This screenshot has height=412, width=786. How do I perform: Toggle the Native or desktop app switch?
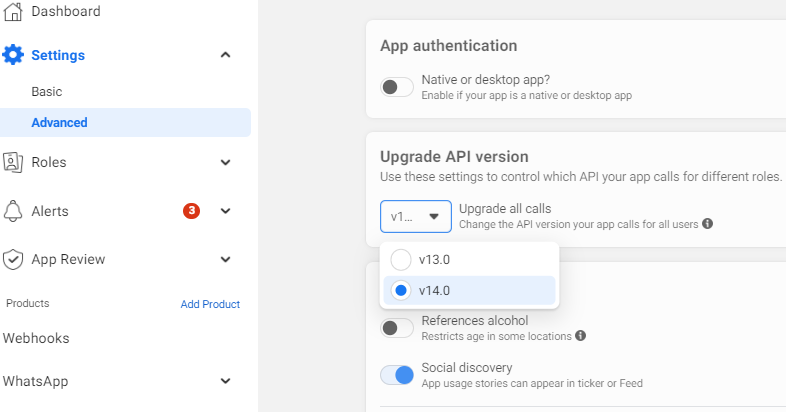pos(397,87)
